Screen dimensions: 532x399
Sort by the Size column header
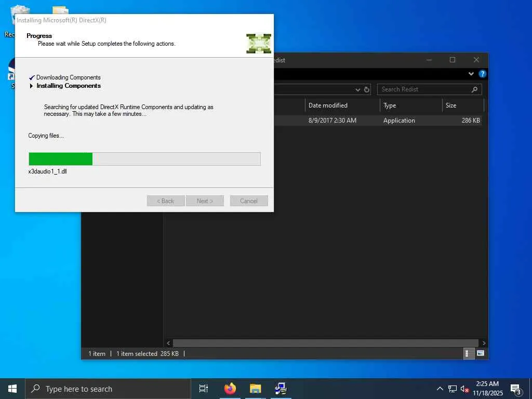coord(463,105)
